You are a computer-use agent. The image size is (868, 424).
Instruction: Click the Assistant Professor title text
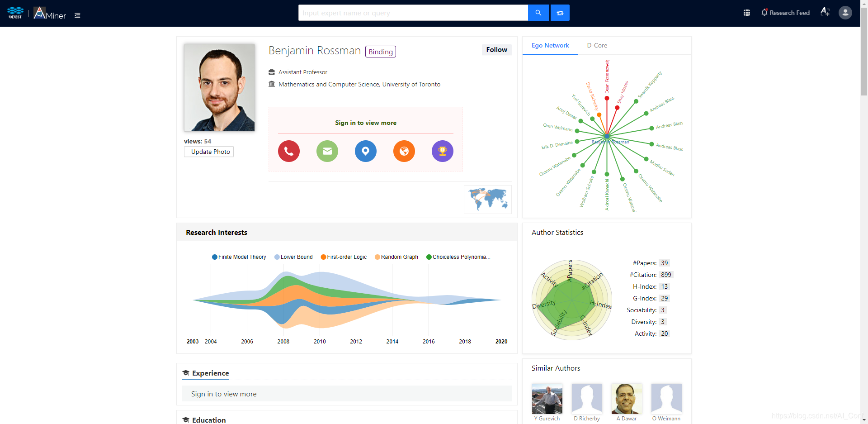tap(303, 72)
